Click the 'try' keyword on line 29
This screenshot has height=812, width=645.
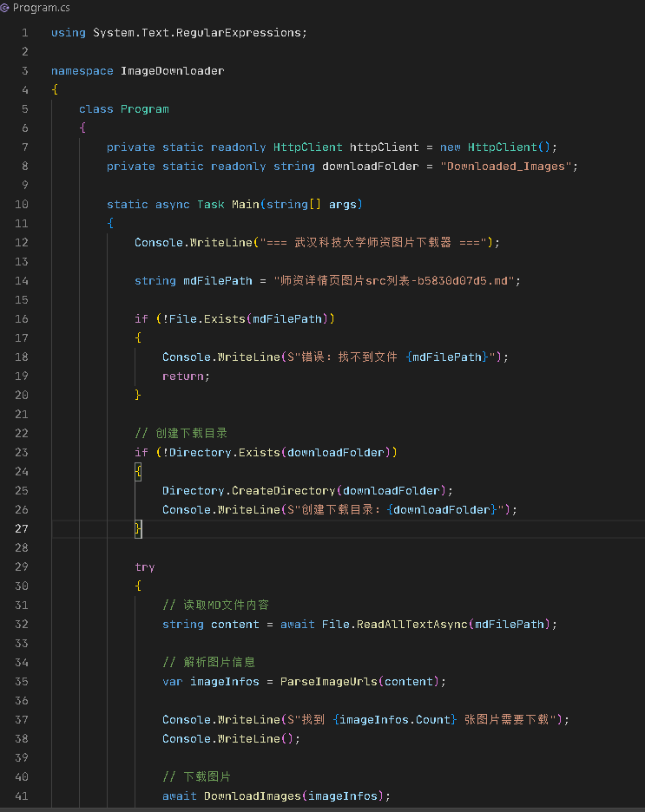pyautogui.click(x=145, y=567)
